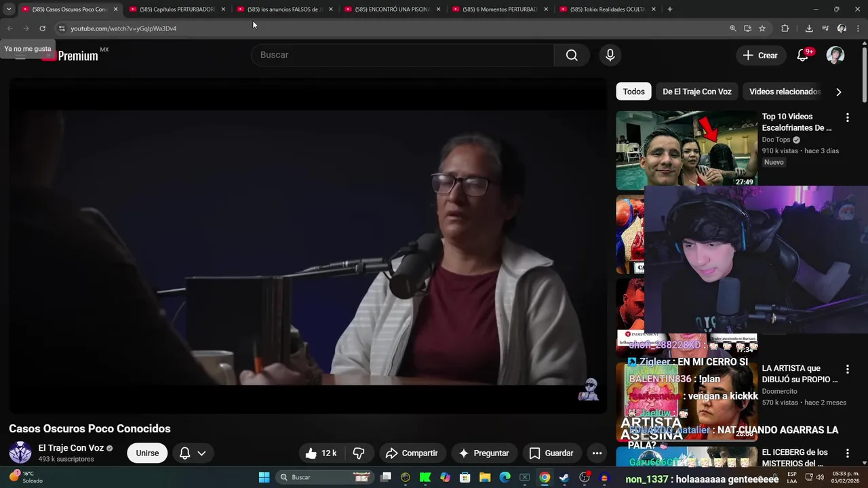Open the Chrome profile avatar
Image resolution: width=868 pixels, height=488 pixels.
click(x=842, y=28)
